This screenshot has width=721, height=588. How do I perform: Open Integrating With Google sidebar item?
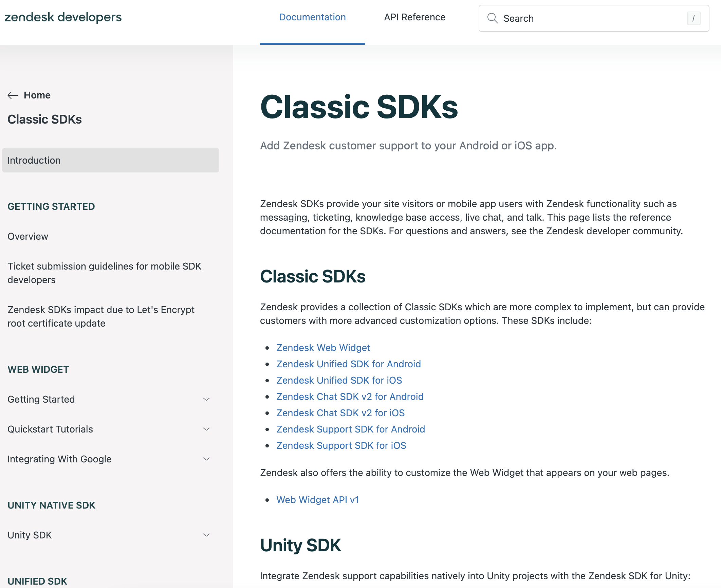(59, 459)
